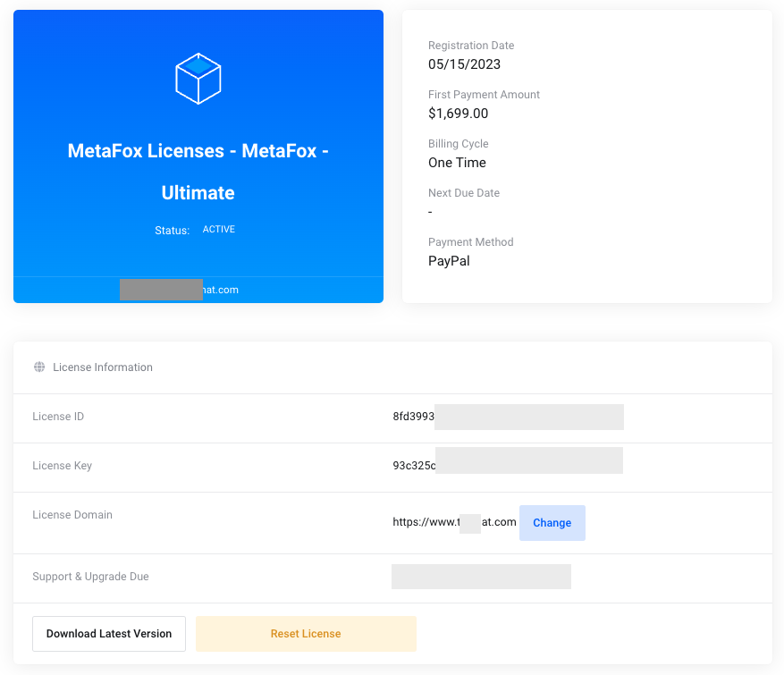Click the License Domain URL text
784x675 pixels.
coord(454,522)
